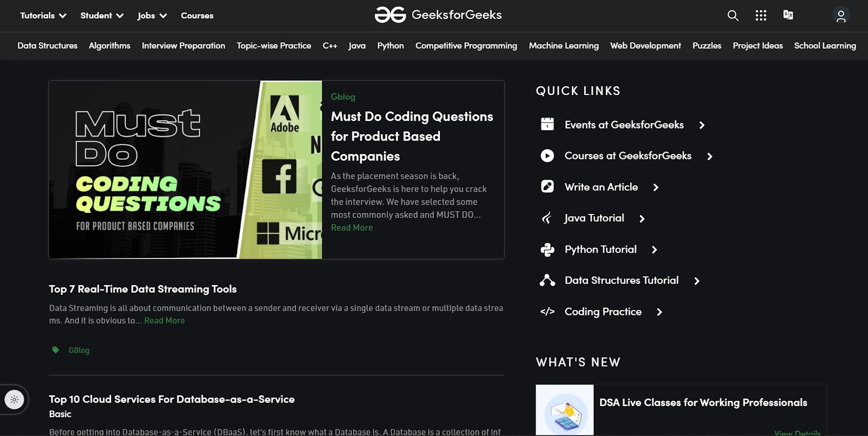
Task: Open DSA Live Classes for Working Professionals
Action: 703,402
